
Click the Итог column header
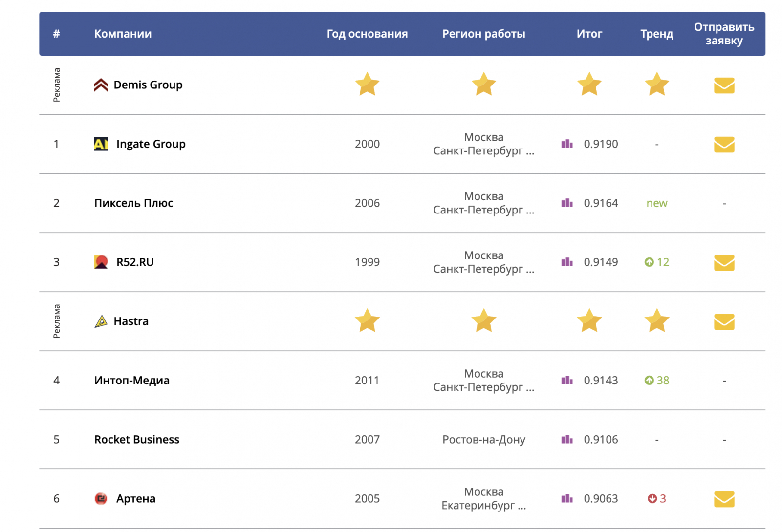pos(589,34)
